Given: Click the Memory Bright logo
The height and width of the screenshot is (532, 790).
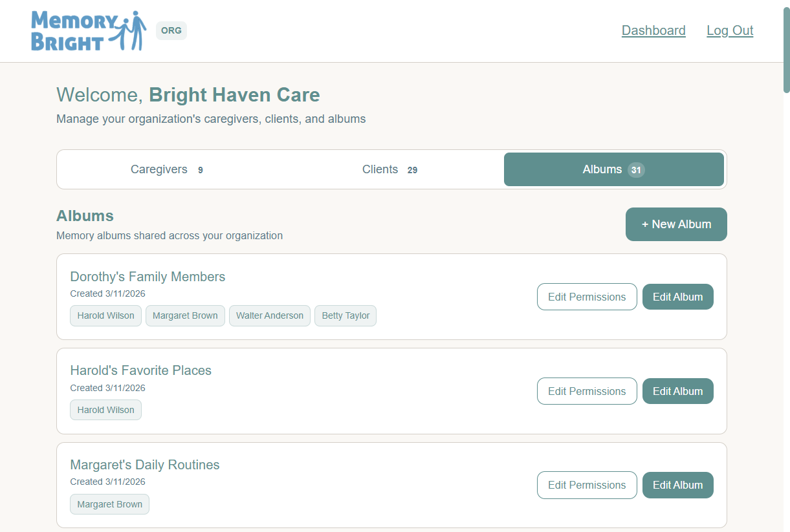Looking at the screenshot, I should click(89, 30).
